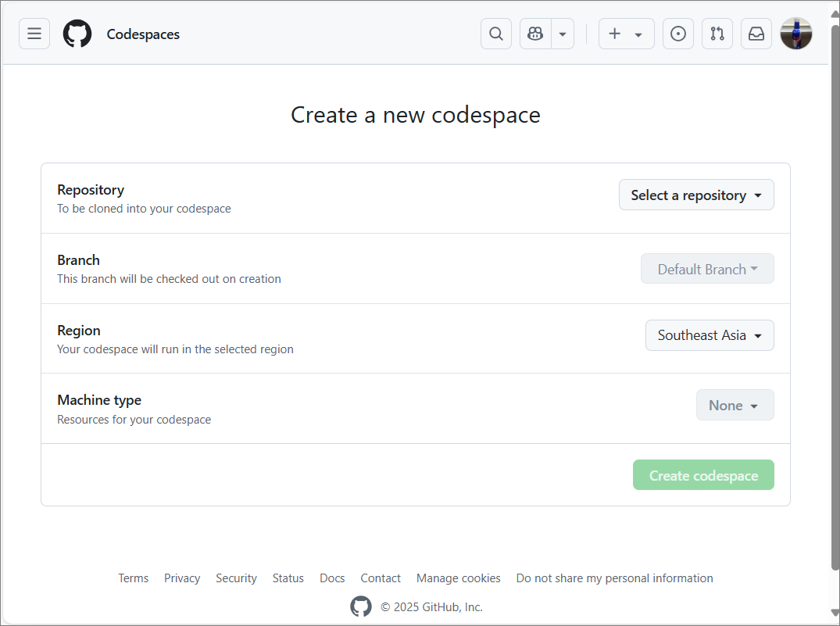Open the Codespaces header link
The image size is (840, 626).
(x=143, y=34)
